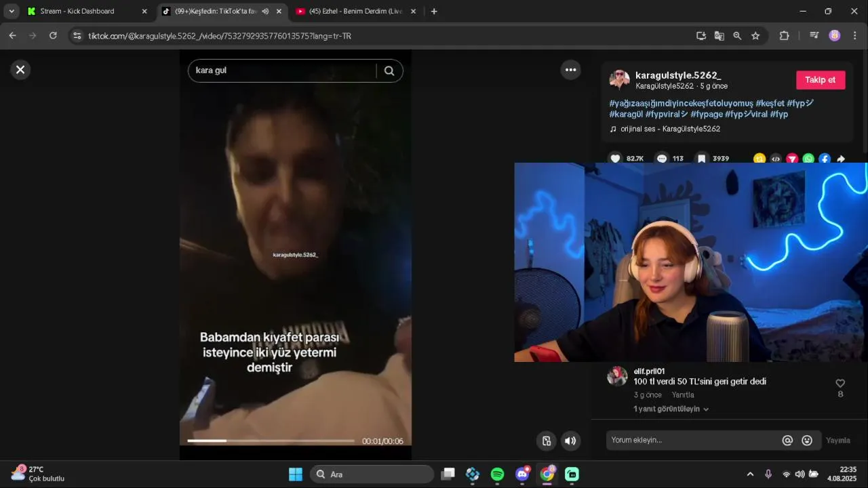868x488 pixels.
Task: Toggle the video auto-scroll icon
Action: 547,441
